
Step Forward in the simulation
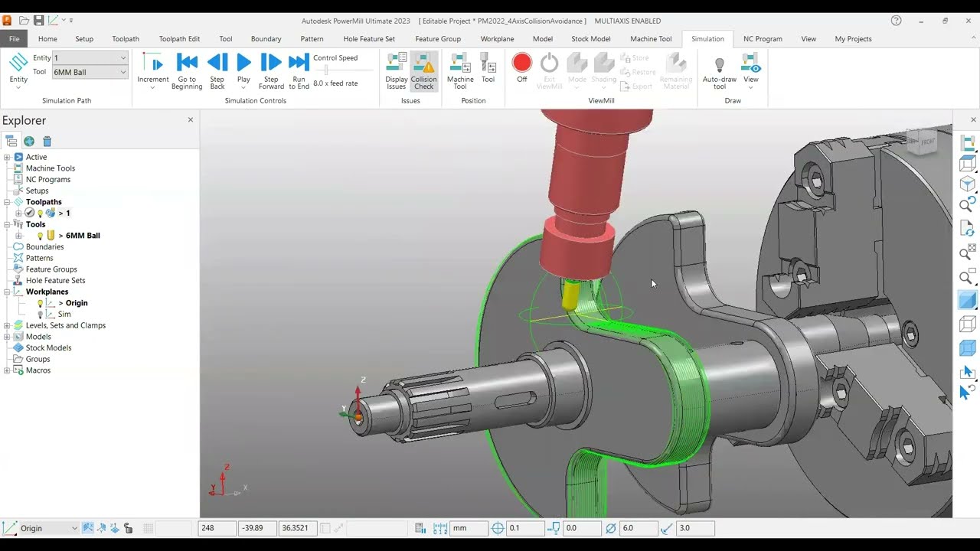[x=271, y=71]
